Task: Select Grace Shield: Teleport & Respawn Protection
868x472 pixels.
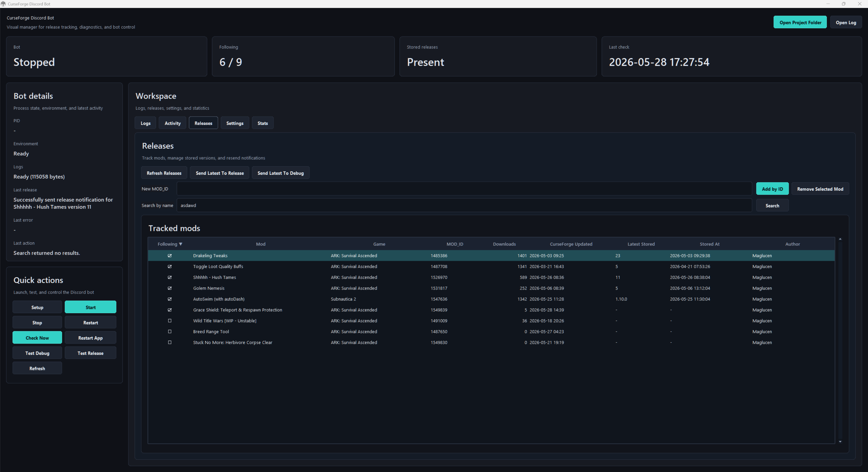Action: click(x=491, y=310)
